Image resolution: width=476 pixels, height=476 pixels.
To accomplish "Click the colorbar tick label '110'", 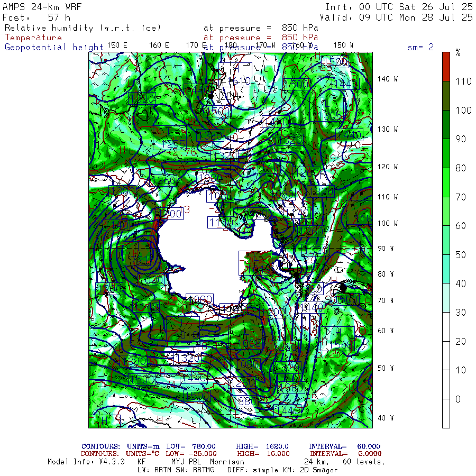I will tap(463, 81).
